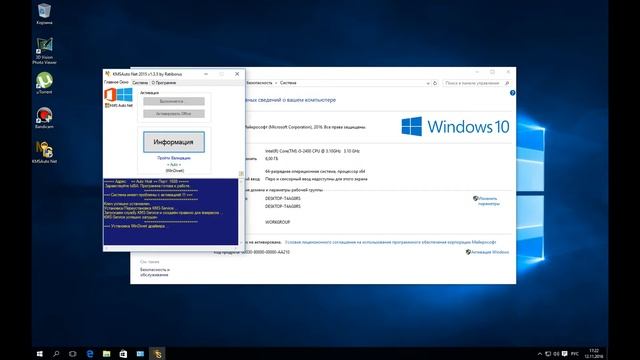The height and width of the screenshot is (360, 640).
Task: Select the 6,00 ГБ memory value
Action: (271, 159)
